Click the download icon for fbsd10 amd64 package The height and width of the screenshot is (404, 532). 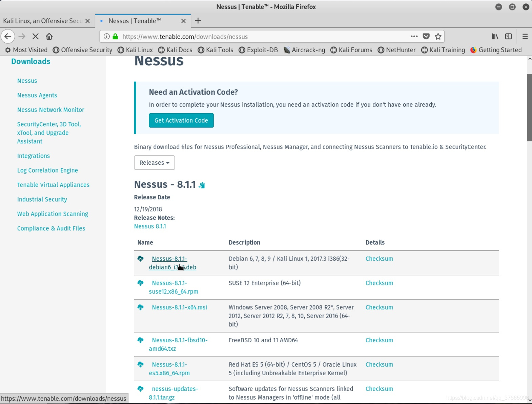[x=141, y=340]
